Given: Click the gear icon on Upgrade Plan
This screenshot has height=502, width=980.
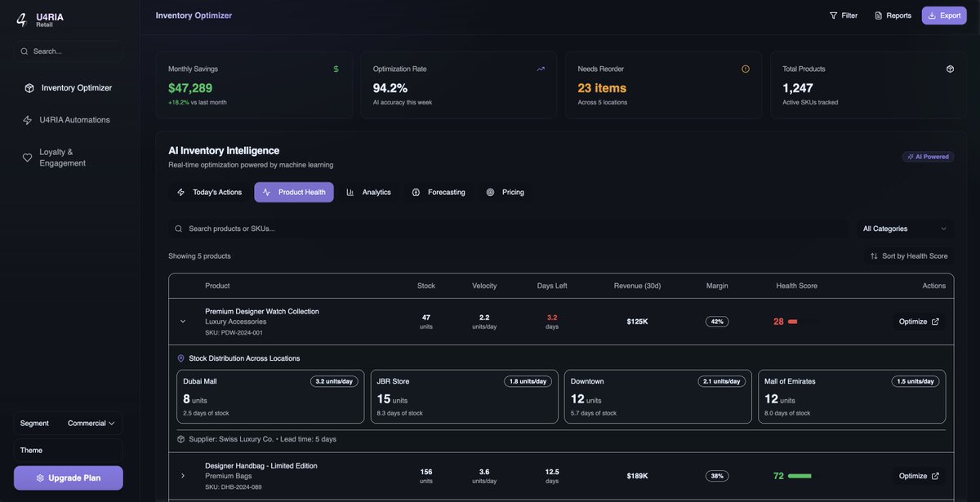Looking at the screenshot, I should pyautogui.click(x=40, y=478).
